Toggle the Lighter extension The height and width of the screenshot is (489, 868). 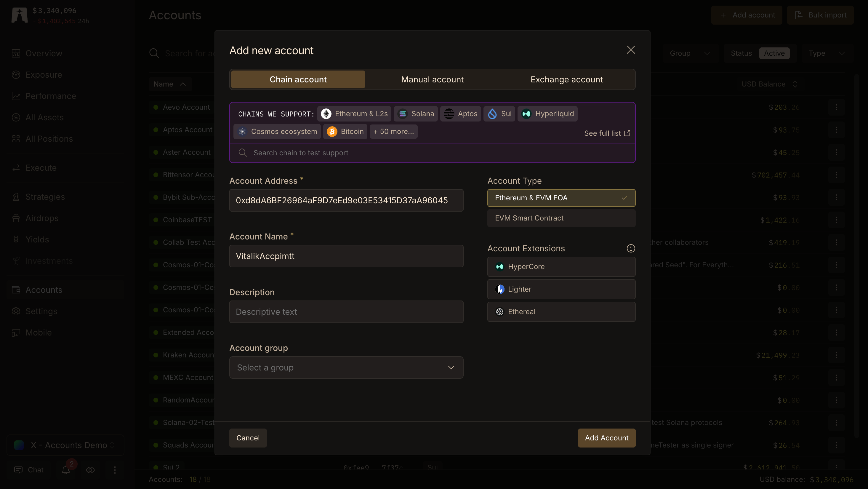(561, 289)
